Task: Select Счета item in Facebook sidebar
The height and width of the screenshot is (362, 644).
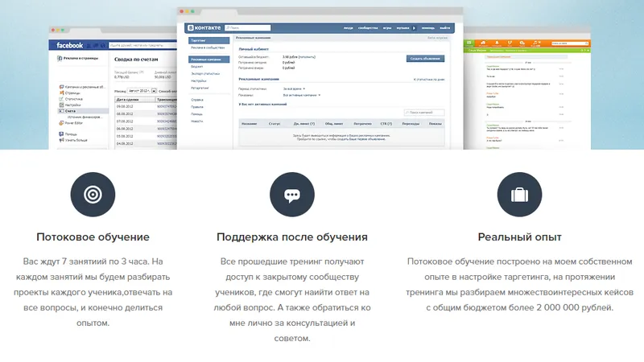Action: (83, 111)
